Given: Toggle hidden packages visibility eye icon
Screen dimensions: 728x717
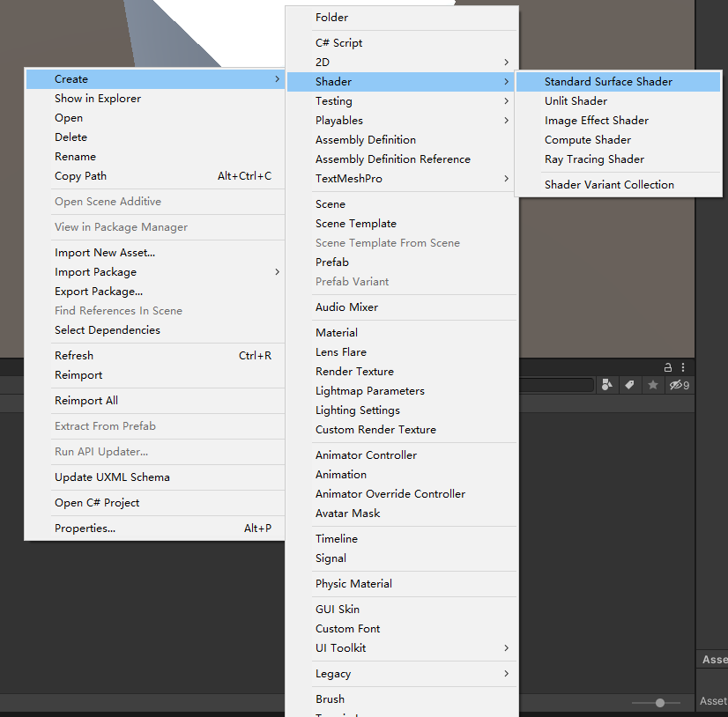Looking at the screenshot, I should coord(680,385).
